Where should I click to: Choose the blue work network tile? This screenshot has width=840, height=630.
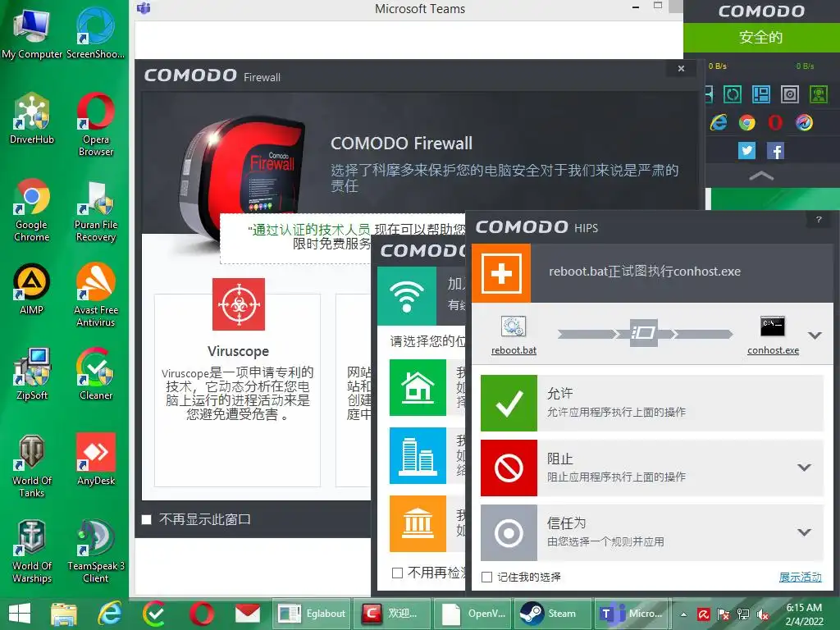[x=418, y=455]
